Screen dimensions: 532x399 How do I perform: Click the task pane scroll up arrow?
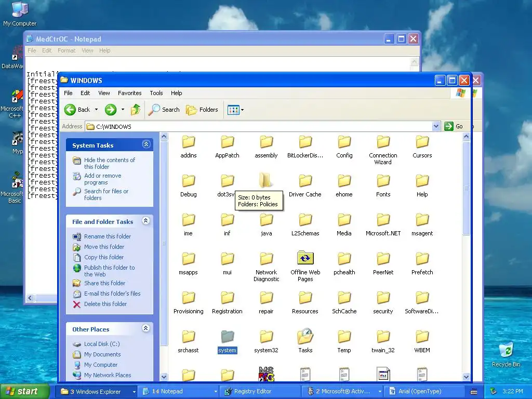click(164, 137)
